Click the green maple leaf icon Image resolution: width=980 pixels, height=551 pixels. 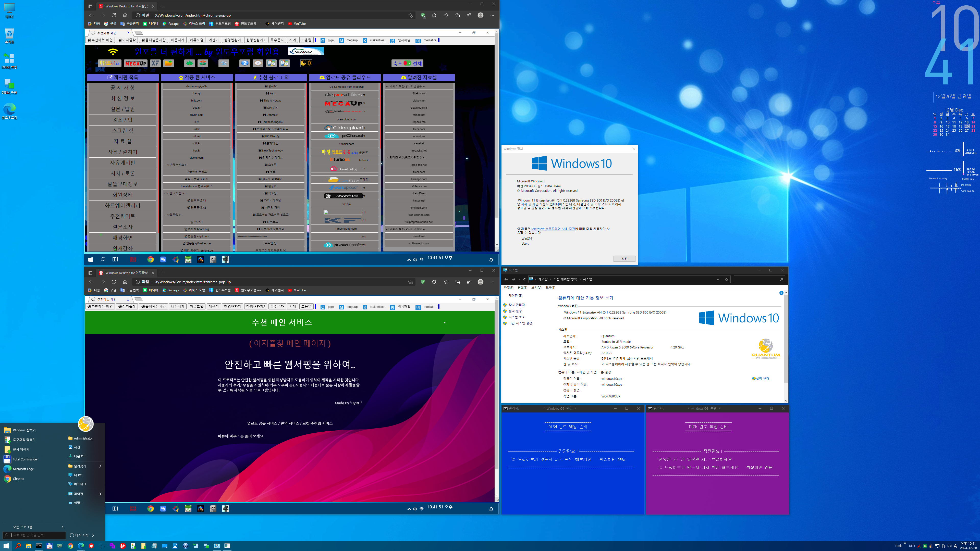[190, 64]
